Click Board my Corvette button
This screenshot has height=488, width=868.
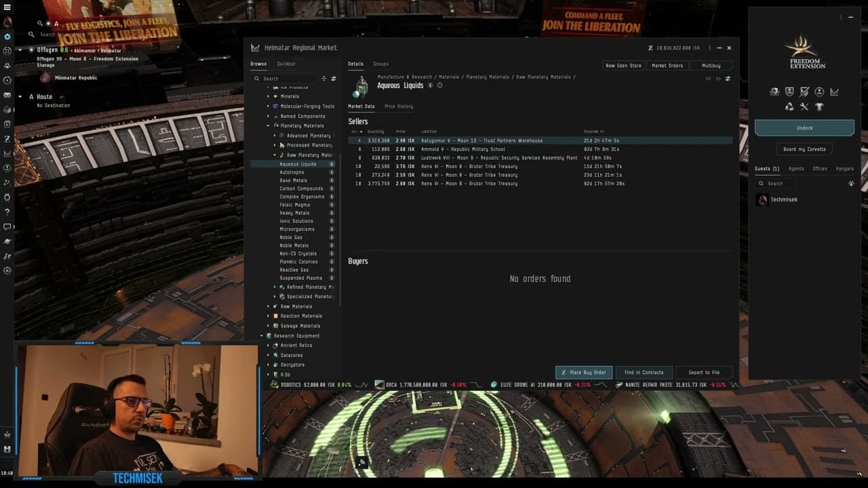pos(804,149)
